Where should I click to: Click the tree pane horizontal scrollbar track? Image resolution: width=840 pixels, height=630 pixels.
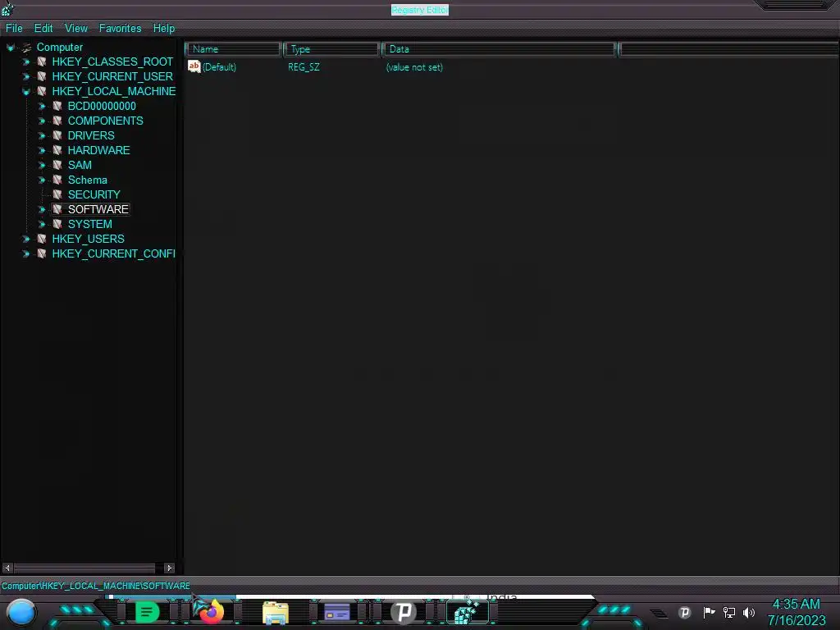coord(89,568)
